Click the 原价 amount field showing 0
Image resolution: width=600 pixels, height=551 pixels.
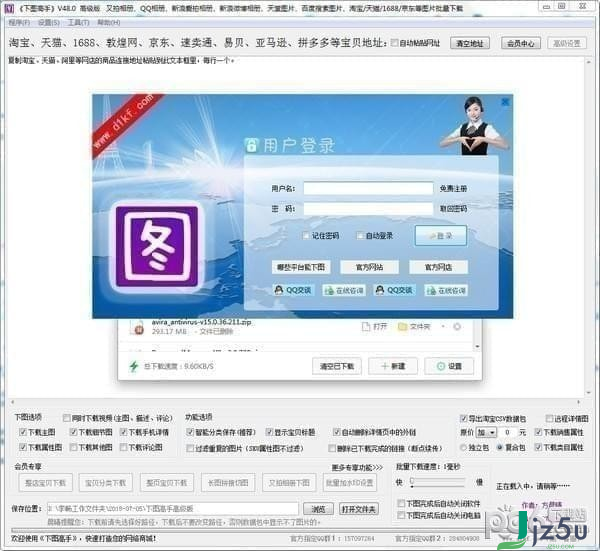pos(507,432)
